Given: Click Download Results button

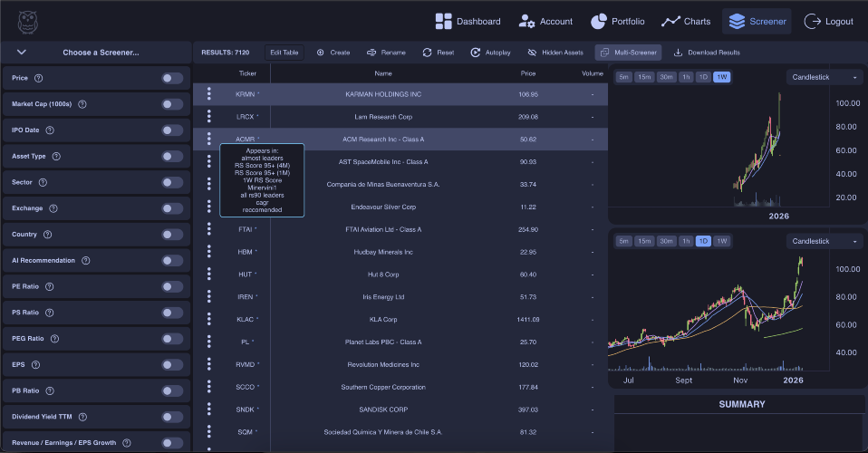Looking at the screenshot, I should coord(707,53).
